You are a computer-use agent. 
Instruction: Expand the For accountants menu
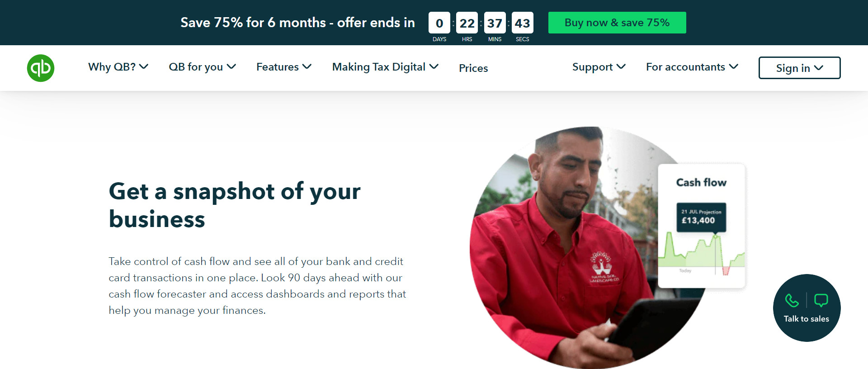(x=692, y=67)
